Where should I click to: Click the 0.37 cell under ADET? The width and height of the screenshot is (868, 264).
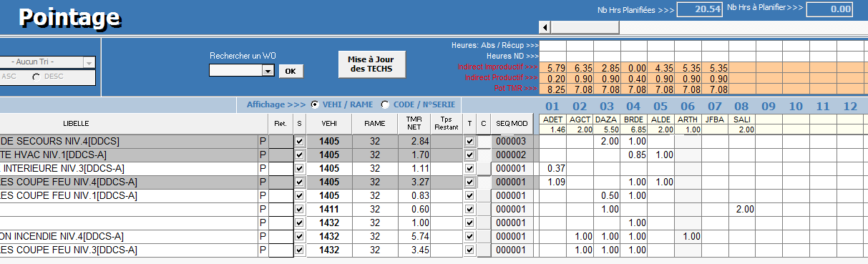point(552,169)
